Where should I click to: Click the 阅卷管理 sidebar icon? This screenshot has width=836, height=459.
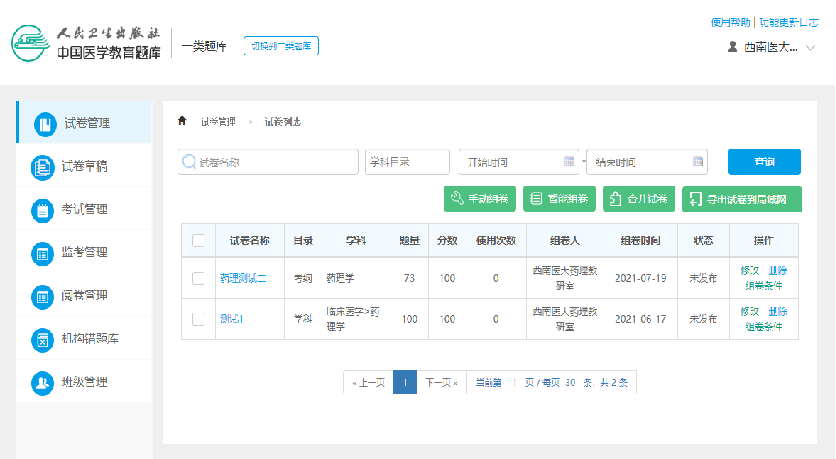click(43, 296)
